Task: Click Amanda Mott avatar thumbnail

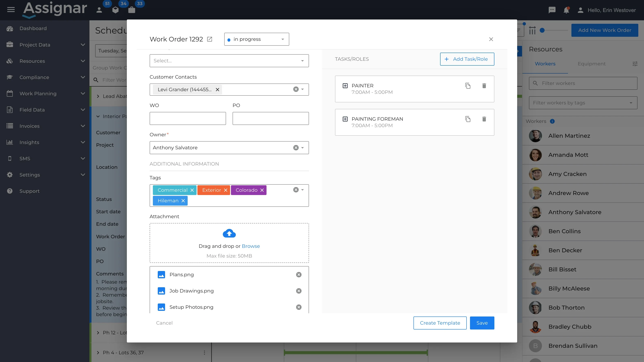Action: 535,155
